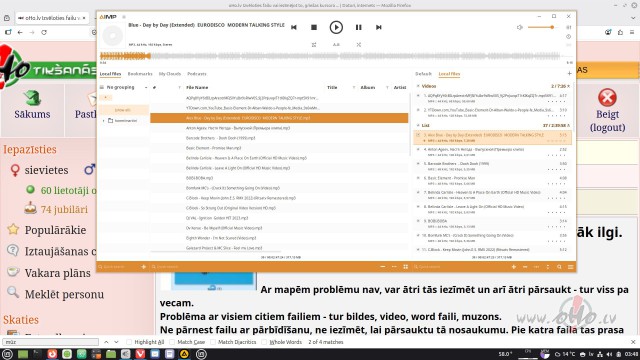Click the circular Play button
This screenshot has height=360, width=640.
coord(336,27)
